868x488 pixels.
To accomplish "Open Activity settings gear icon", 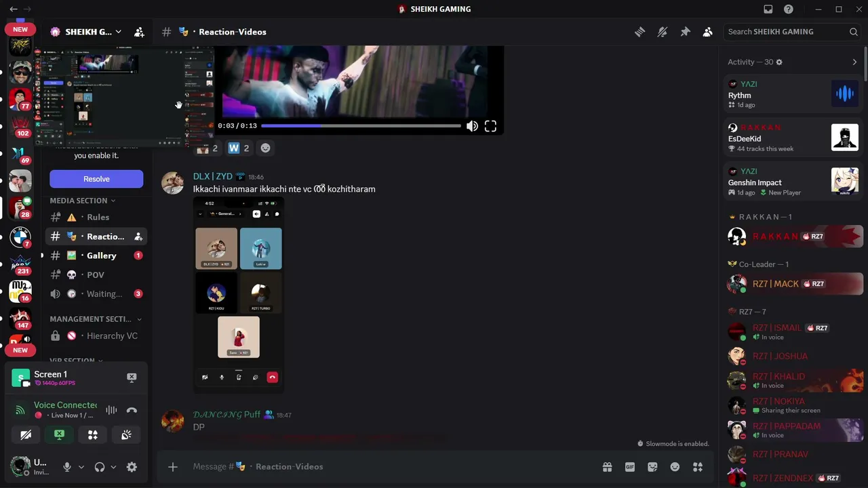I will point(779,62).
